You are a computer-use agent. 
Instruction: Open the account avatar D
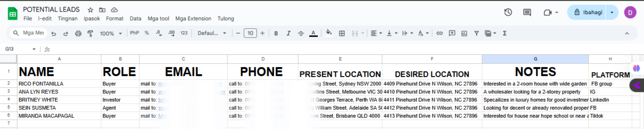click(630, 13)
